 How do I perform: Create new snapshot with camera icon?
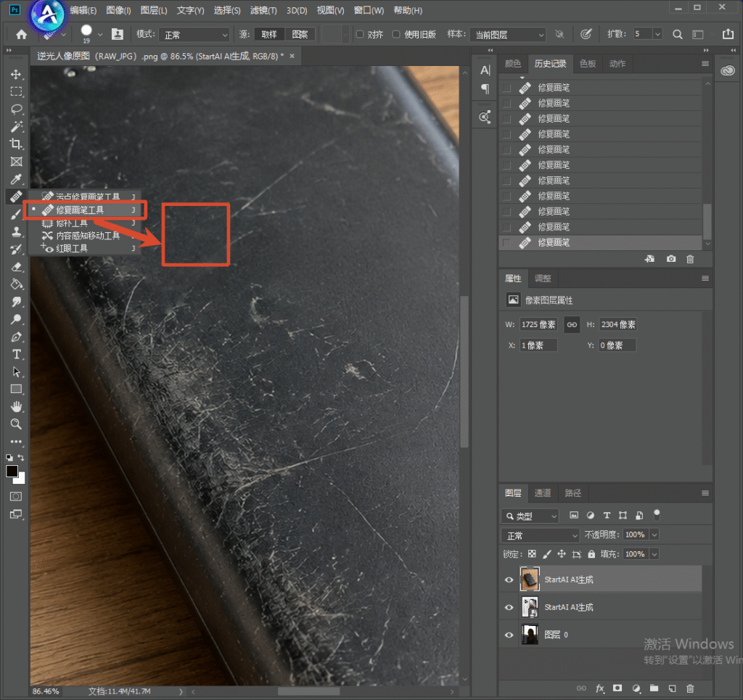(671, 259)
